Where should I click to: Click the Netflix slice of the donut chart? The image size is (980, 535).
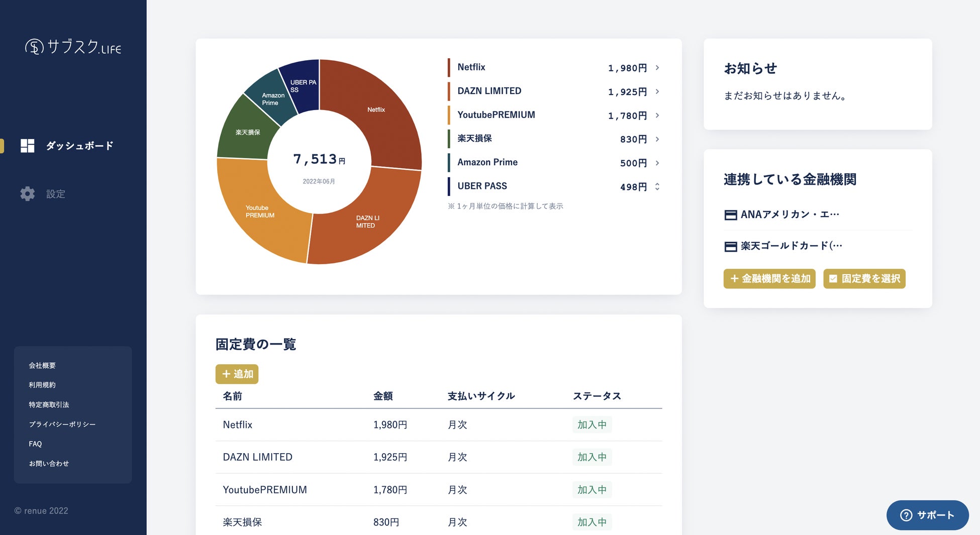(377, 111)
